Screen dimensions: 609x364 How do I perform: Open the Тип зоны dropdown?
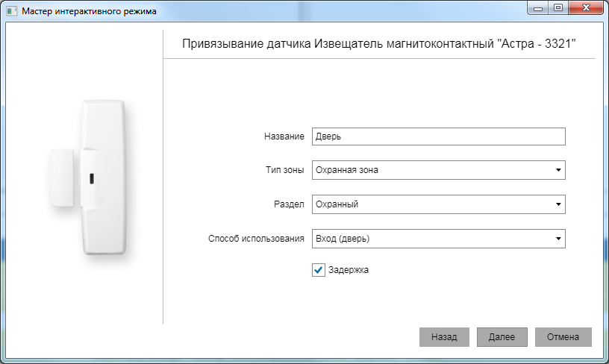coord(439,170)
